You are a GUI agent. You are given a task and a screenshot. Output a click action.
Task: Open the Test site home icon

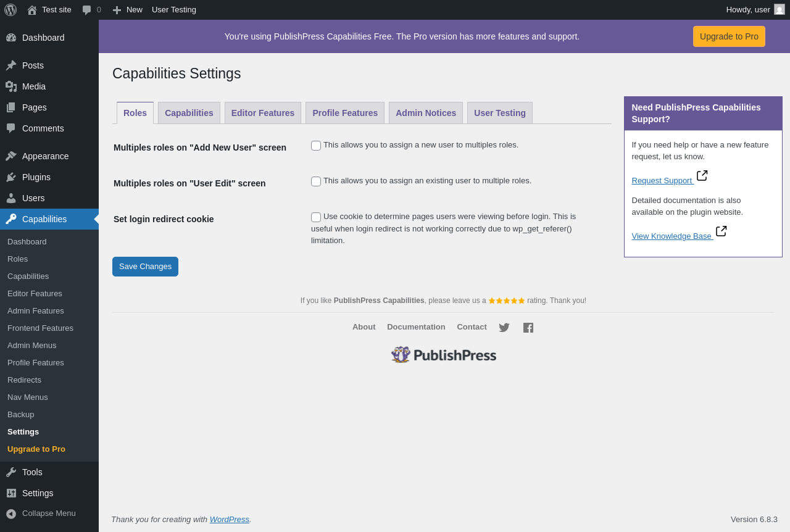click(x=32, y=10)
